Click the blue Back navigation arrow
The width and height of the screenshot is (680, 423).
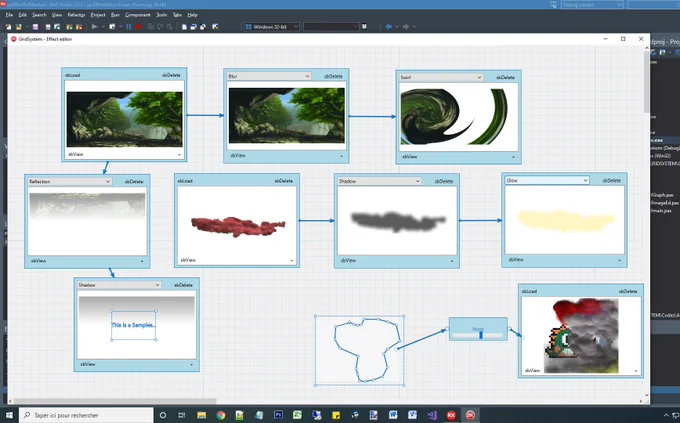pos(388,26)
